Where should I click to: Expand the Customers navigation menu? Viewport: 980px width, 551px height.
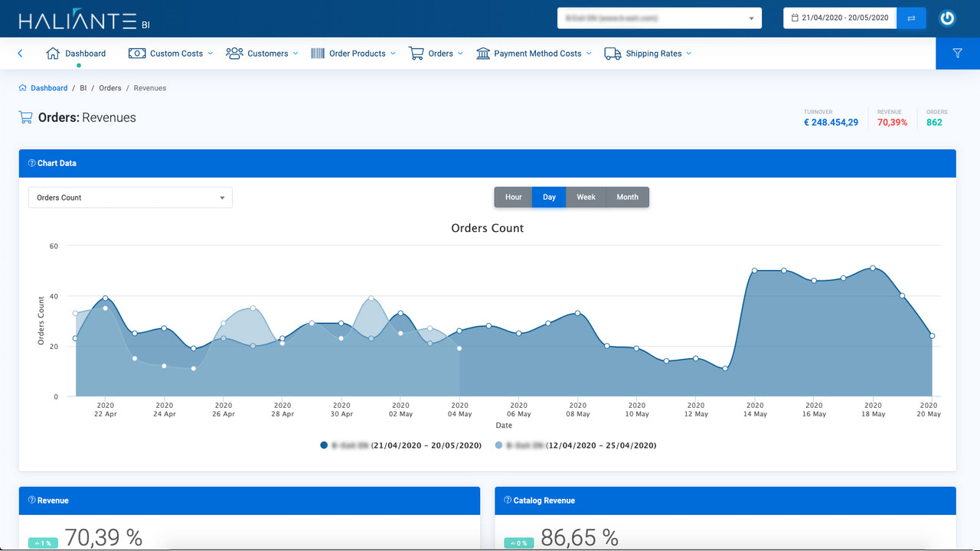[x=262, y=53]
